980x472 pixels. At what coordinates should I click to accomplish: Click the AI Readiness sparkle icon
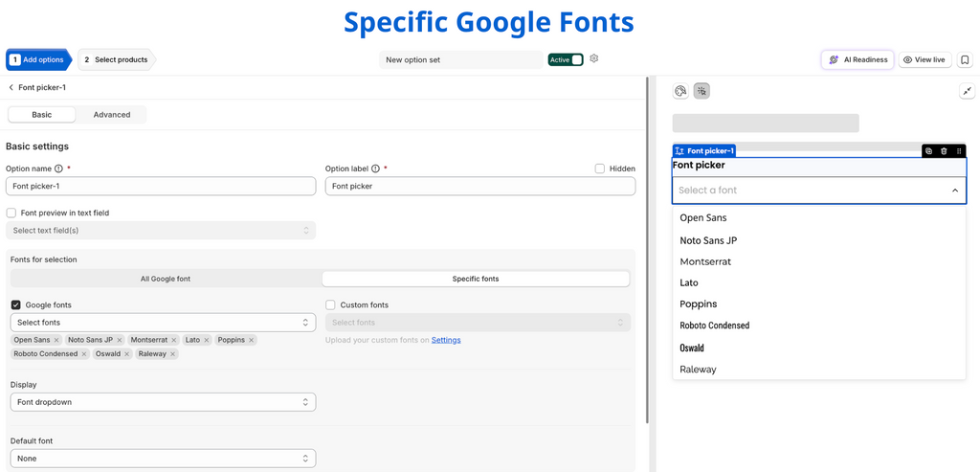[834, 60]
